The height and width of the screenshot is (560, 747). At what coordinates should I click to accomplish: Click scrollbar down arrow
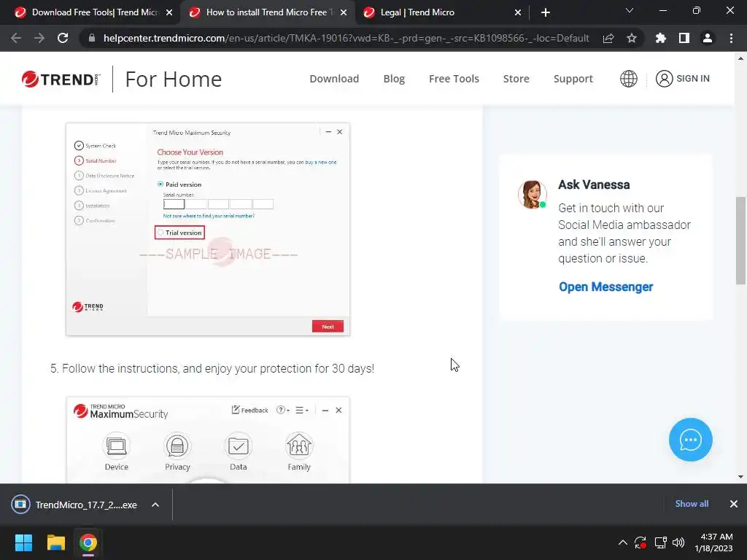tap(740, 477)
